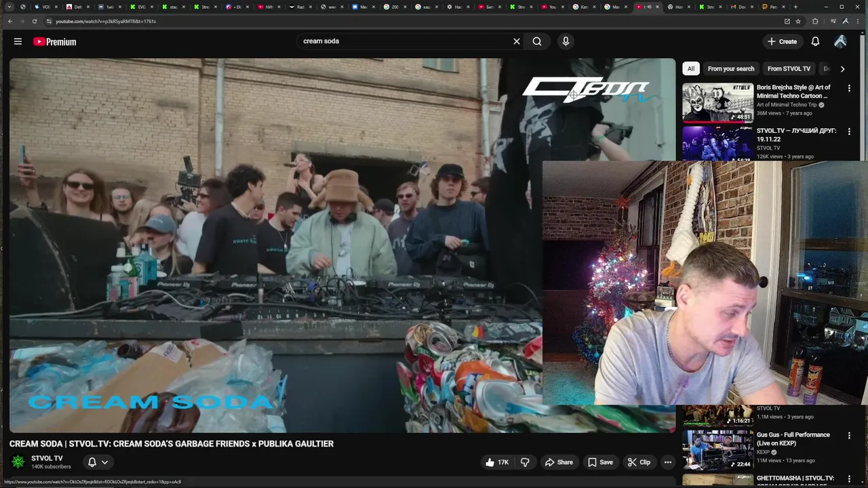This screenshot has height=488, width=868.
Task: Open Boris Brejcha Style video thumbnail
Action: (717, 102)
